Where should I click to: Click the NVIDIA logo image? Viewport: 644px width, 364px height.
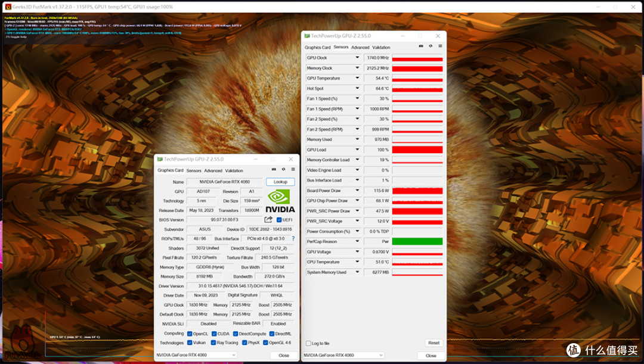tap(279, 201)
